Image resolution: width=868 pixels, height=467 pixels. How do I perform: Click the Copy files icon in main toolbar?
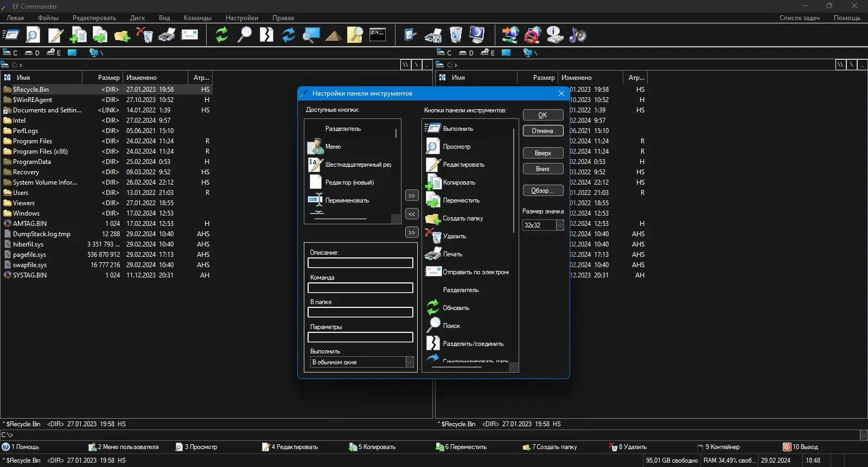coord(78,35)
